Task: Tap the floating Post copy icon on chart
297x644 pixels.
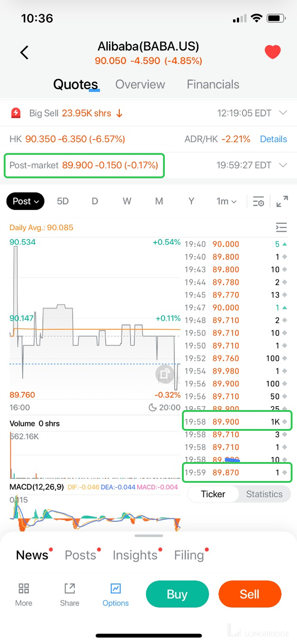Action: pyautogui.click(x=164, y=373)
